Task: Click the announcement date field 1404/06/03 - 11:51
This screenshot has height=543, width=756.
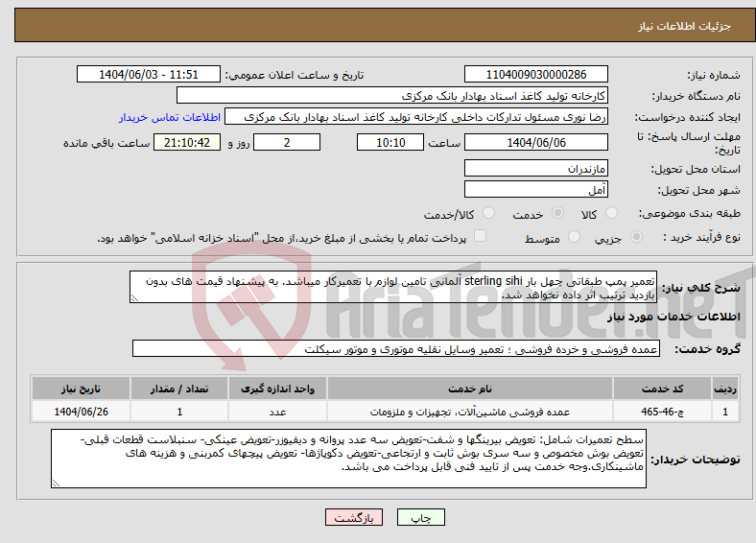Action: [149, 74]
